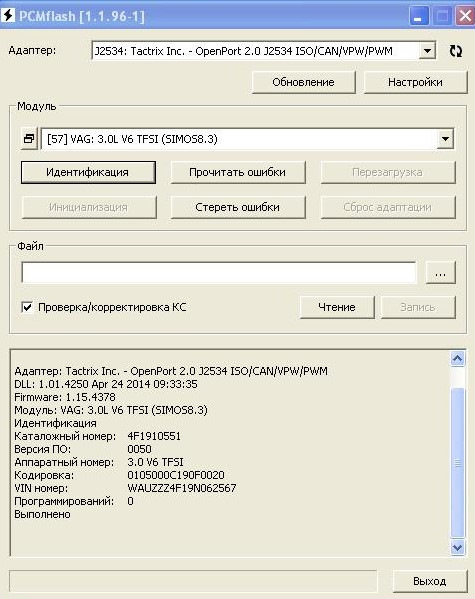Expand the module selection dropdown arrow
Image resolution: width=475 pixels, height=599 pixels.
click(x=445, y=138)
